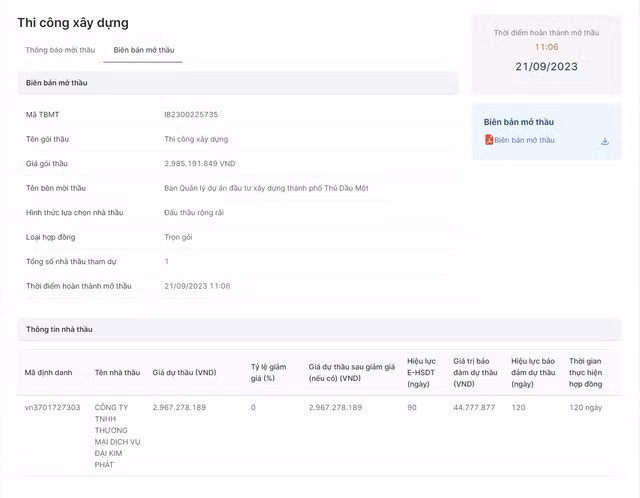Click the Mã định danh column header
This screenshot has height=498, width=640.
(x=48, y=373)
